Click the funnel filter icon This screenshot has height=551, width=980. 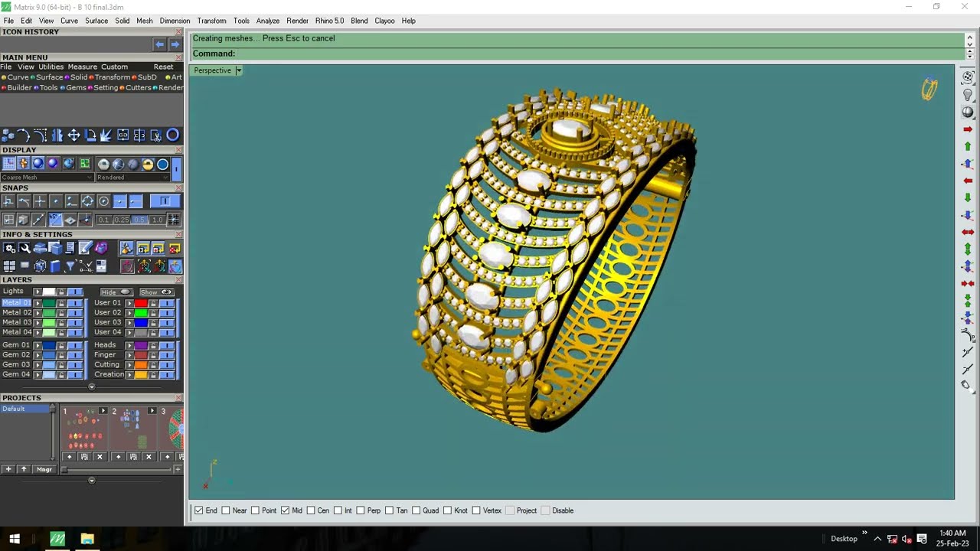70,266
